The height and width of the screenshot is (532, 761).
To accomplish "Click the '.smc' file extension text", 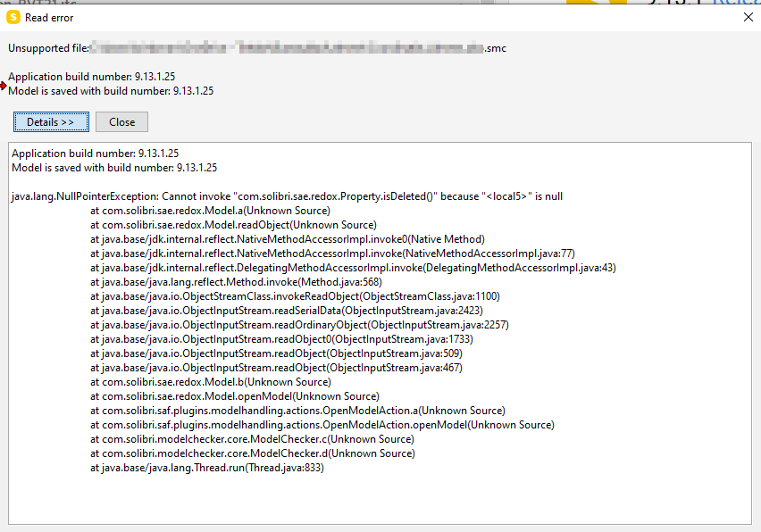I will tap(496, 48).
